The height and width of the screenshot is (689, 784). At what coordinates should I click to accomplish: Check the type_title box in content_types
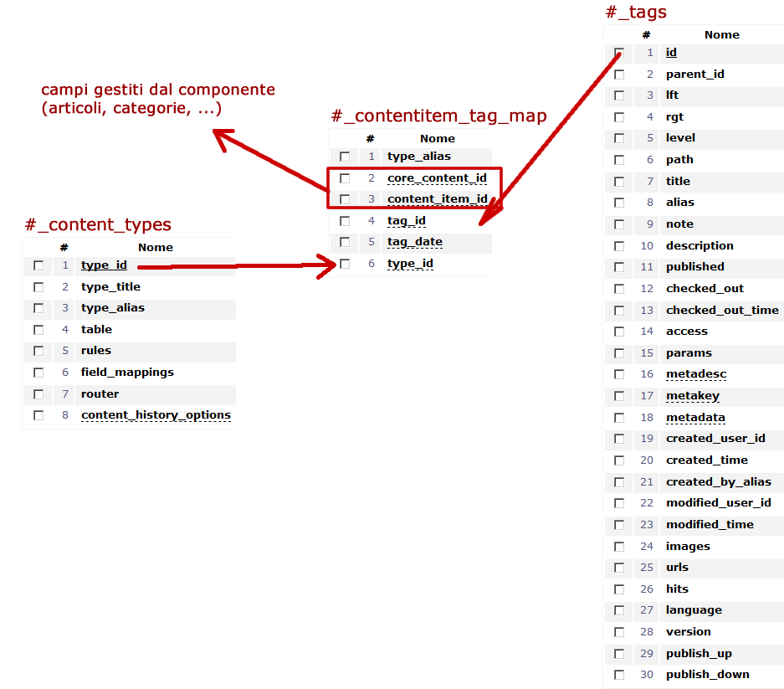38,287
